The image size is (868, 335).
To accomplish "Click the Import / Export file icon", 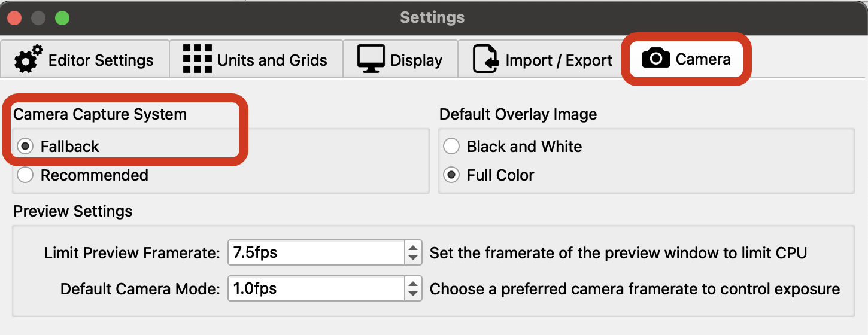I will [x=485, y=59].
